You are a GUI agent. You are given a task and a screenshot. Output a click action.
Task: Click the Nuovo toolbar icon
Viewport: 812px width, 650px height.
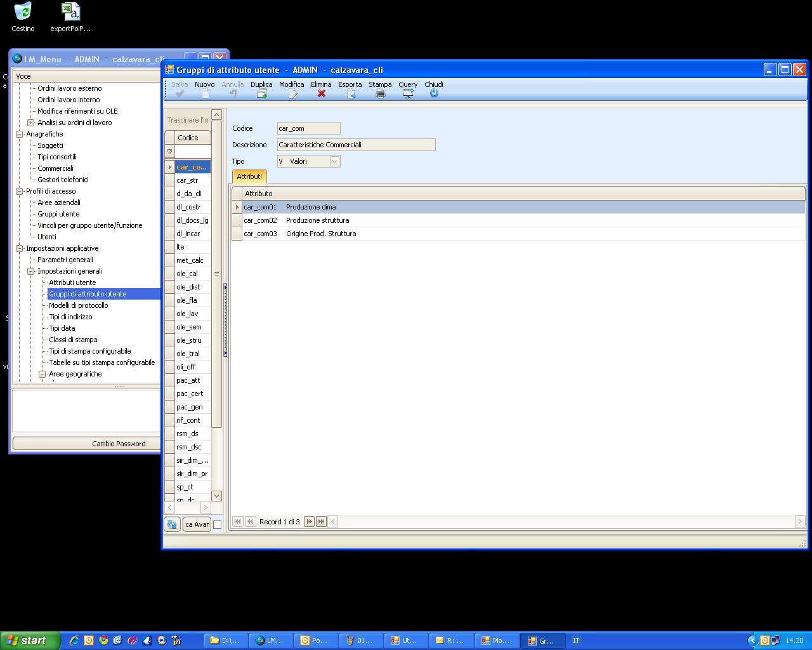[205, 93]
